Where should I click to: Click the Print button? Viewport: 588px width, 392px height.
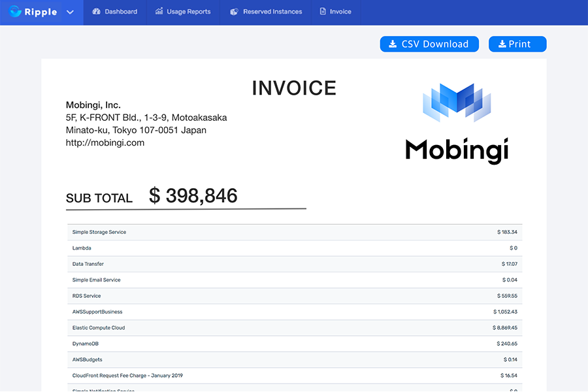click(517, 44)
